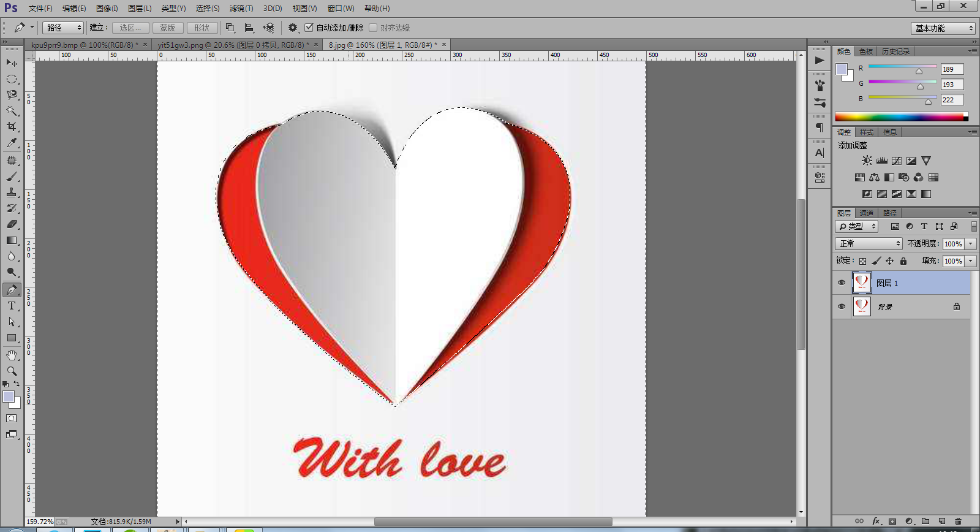
Task: Select the Hand tool
Action: 12,355
